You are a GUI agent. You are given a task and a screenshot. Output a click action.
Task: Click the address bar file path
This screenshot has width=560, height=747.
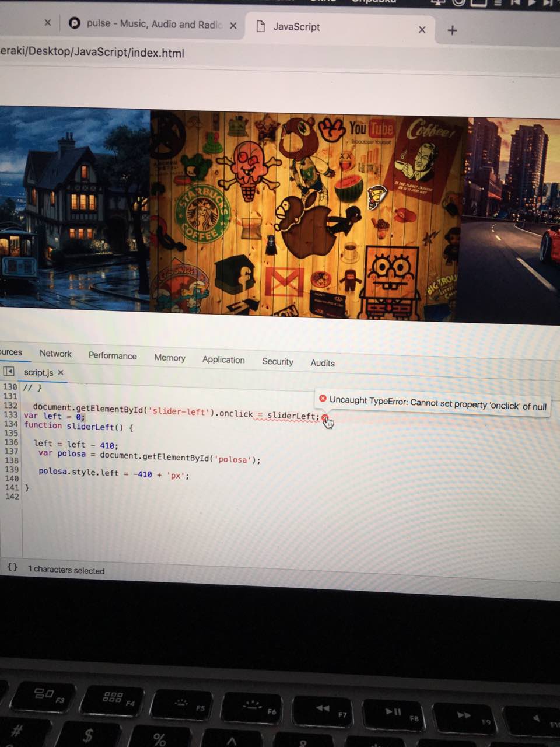(92, 53)
